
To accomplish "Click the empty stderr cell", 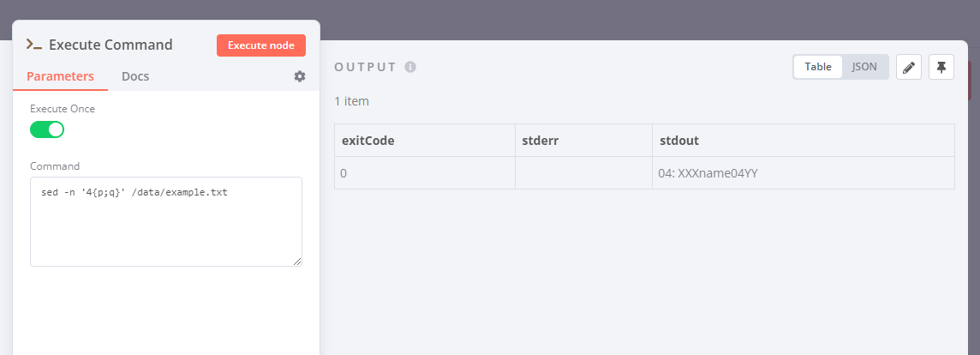I will (583, 173).
